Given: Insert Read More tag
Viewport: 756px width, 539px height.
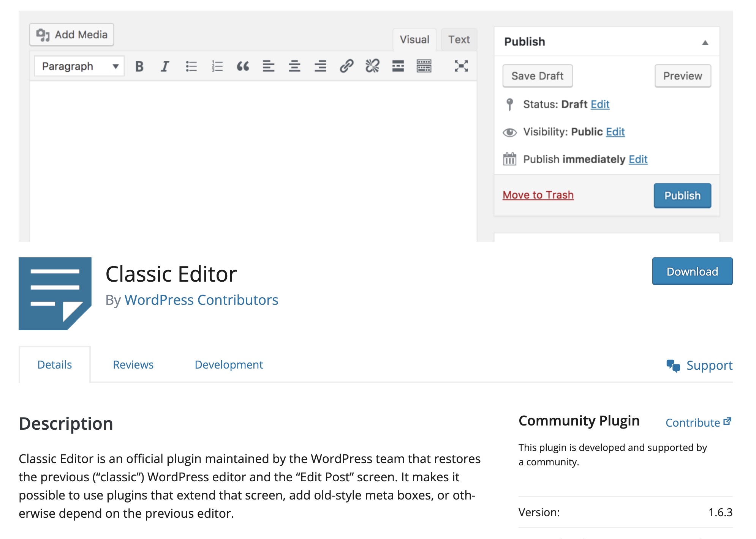Looking at the screenshot, I should click(x=398, y=66).
